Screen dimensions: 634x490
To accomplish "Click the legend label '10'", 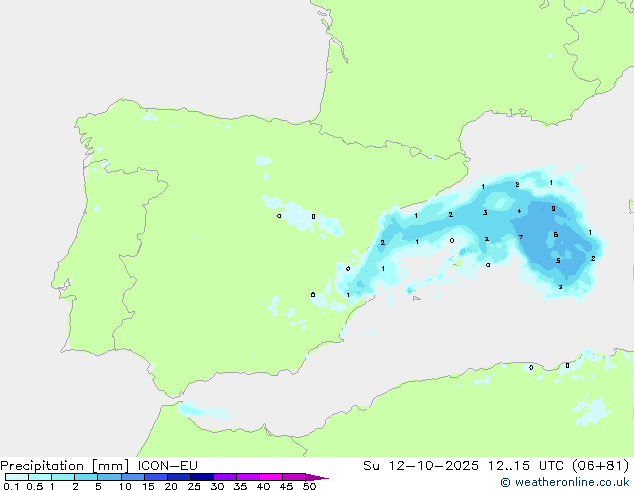I will pyautogui.click(x=125, y=486).
